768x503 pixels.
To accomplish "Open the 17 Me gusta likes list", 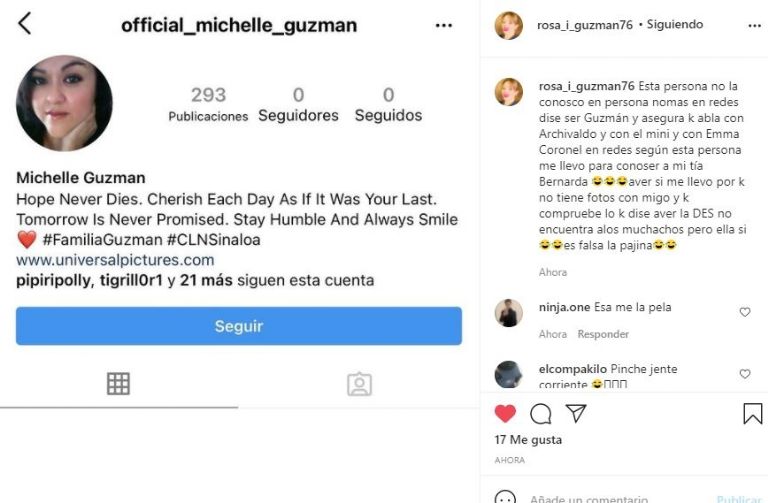I will pos(528,440).
